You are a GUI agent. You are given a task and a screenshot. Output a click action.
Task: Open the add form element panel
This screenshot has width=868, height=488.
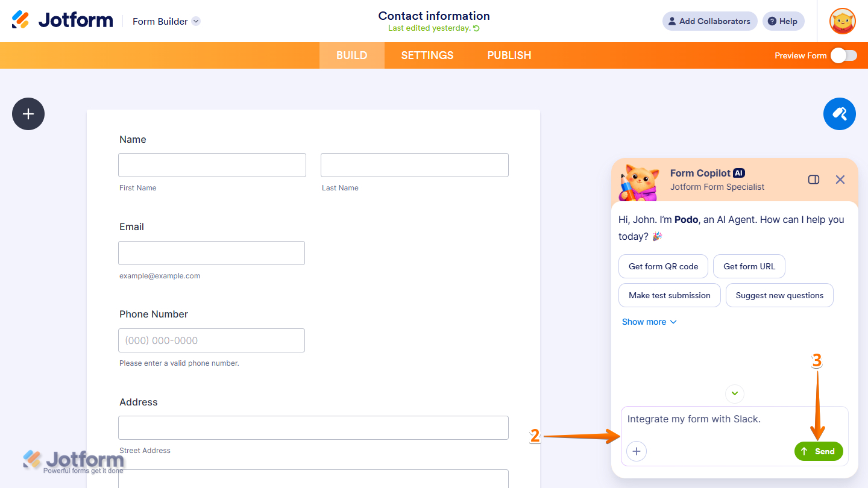coord(28,113)
